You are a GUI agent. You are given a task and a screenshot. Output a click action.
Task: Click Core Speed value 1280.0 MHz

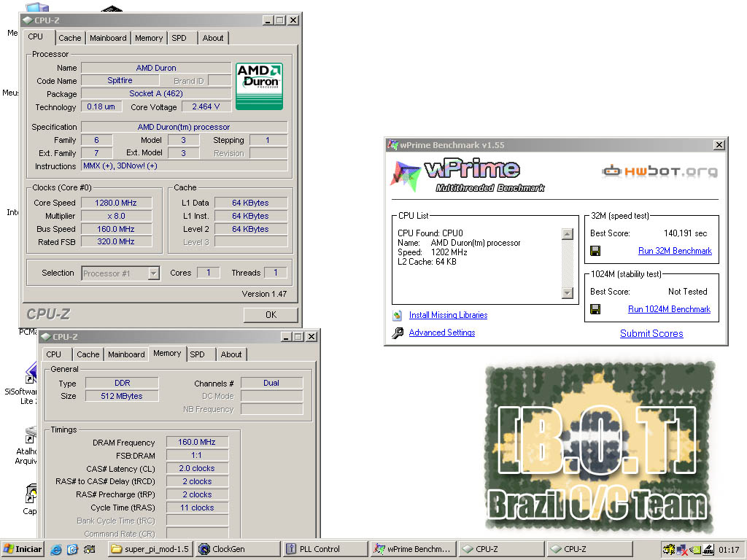click(116, 203)
